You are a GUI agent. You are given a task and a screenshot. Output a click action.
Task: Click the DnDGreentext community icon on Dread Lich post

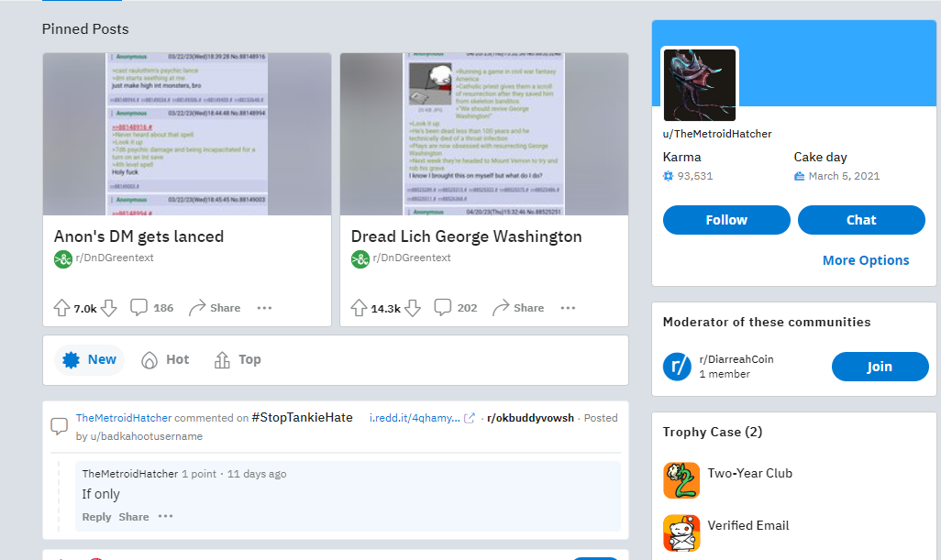coord(360,259)
